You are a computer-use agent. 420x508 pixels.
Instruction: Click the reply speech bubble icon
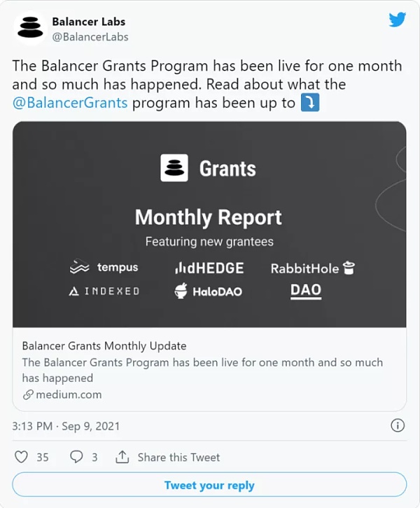click(x=76, y=457)
